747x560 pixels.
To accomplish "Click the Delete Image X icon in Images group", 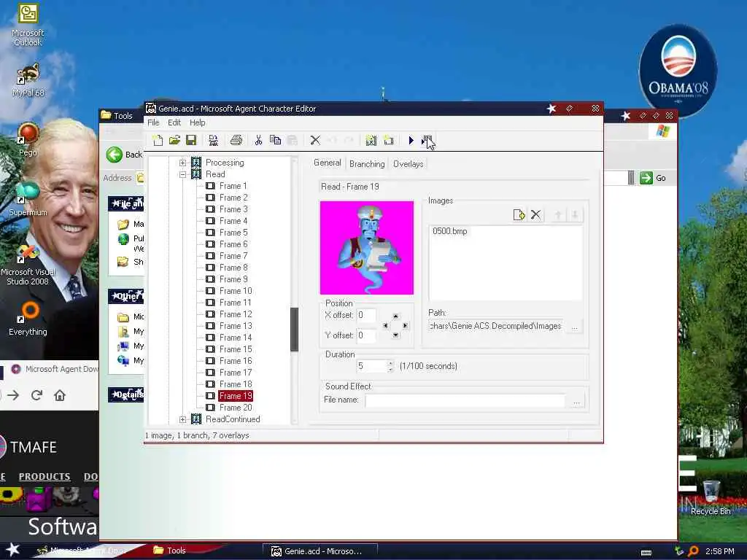I will (x=535, y=215).
